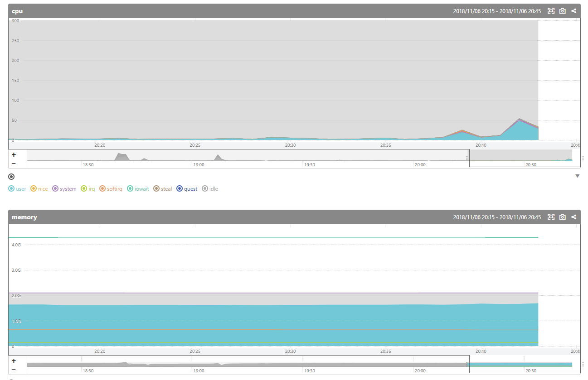This screenshot has width=588, height=380.
Task: Zoom out memory navigator with minus button
Action: click(14, 370)
